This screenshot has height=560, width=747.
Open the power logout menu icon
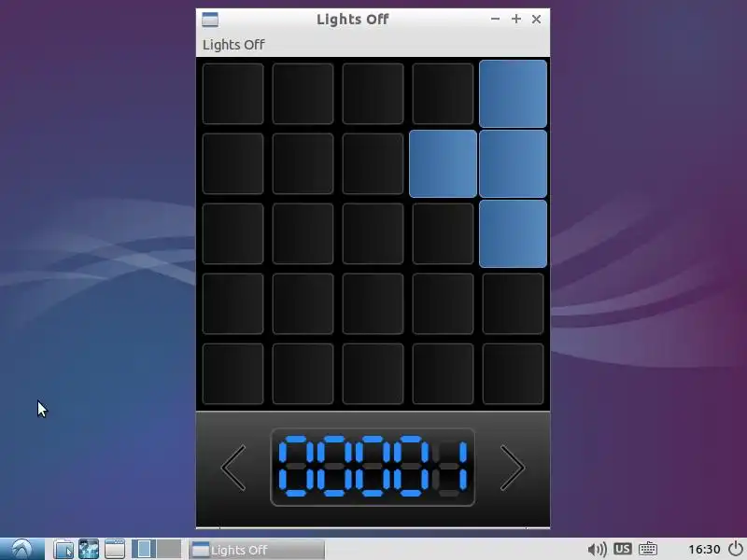point(736,549)
